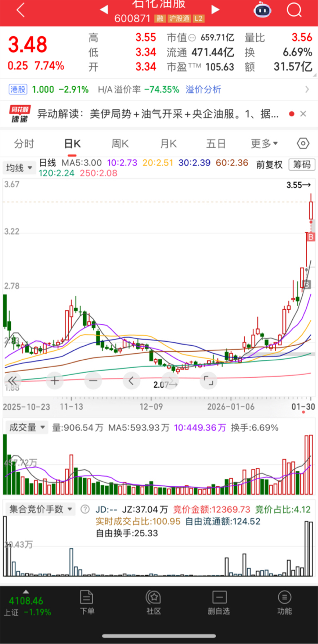Open chart settings hexagon icon

[303, 144]
